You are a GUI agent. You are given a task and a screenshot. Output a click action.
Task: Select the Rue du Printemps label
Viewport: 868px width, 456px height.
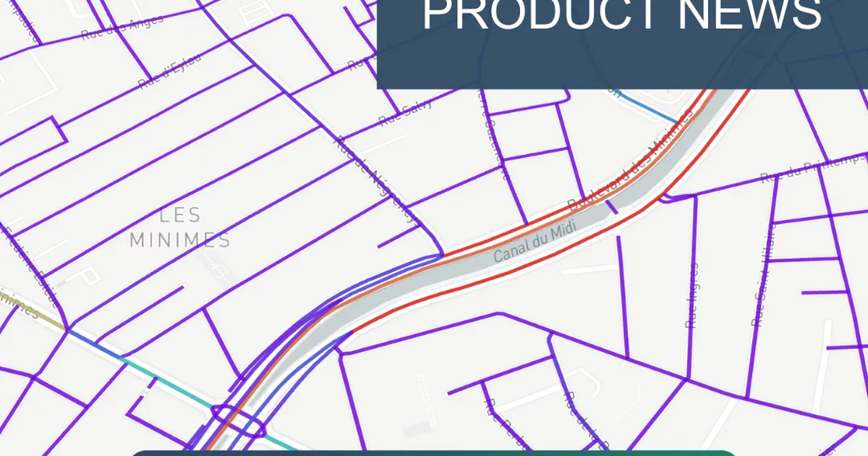point(814,168)
